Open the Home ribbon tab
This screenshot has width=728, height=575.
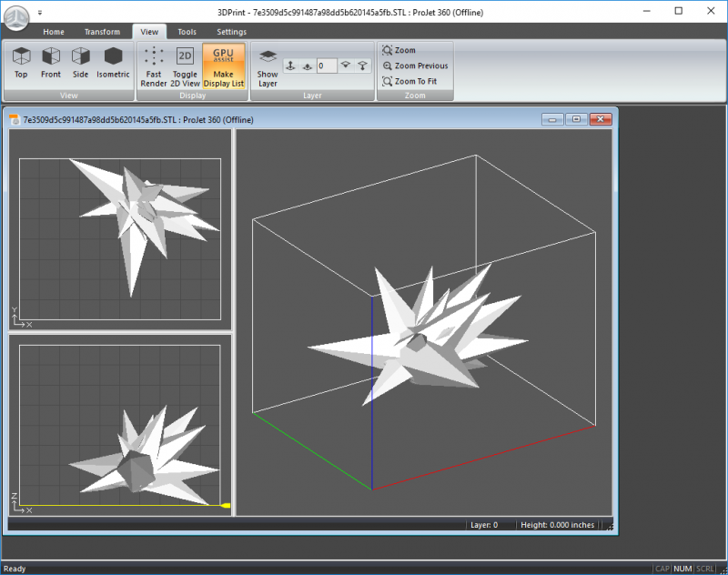[54, 32]
